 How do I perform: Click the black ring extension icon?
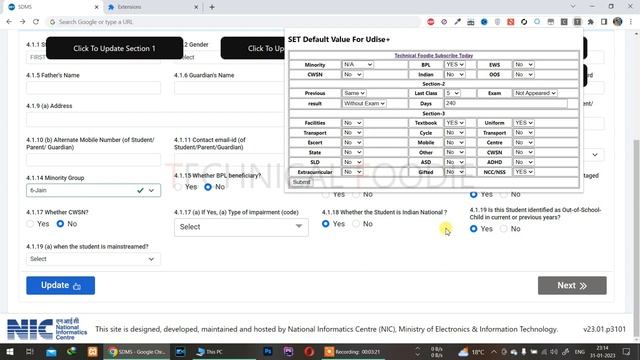tap(524, 22)
